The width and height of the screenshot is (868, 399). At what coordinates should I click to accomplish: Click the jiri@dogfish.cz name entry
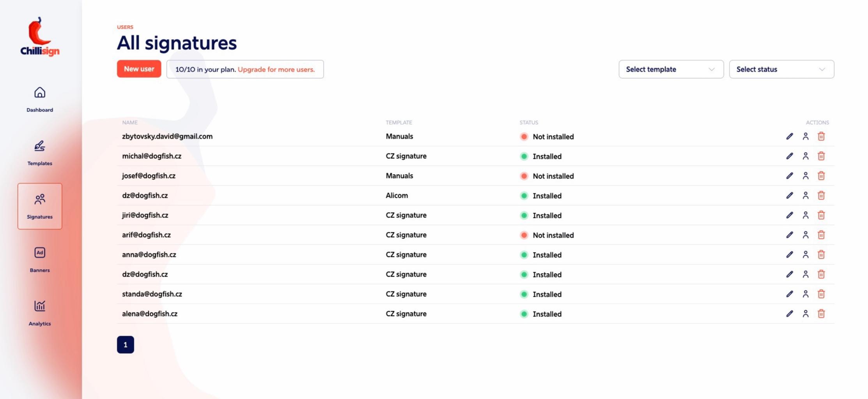145,215
